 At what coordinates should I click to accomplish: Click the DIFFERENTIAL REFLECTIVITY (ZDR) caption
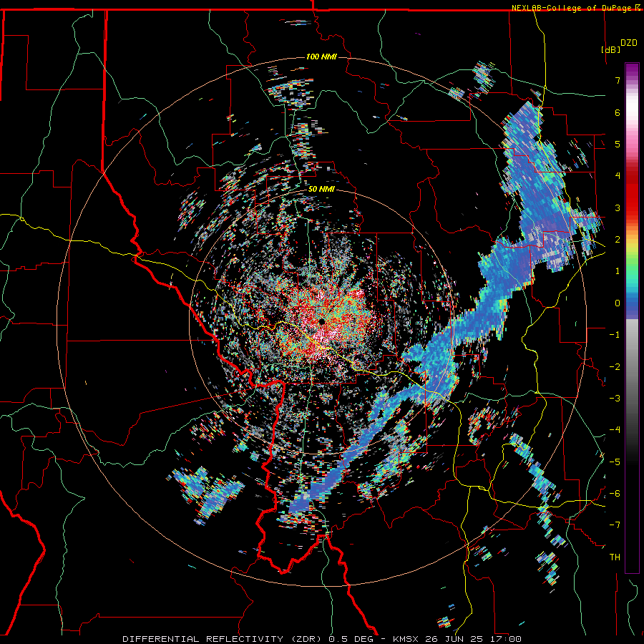tap(223, 639)
